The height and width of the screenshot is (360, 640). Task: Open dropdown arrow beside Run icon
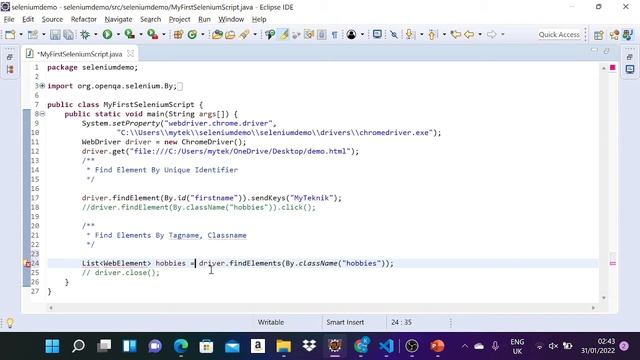point(118,35)
